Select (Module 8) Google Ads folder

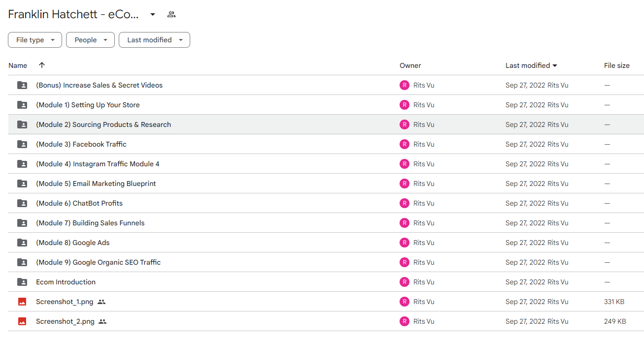[73, 243]
